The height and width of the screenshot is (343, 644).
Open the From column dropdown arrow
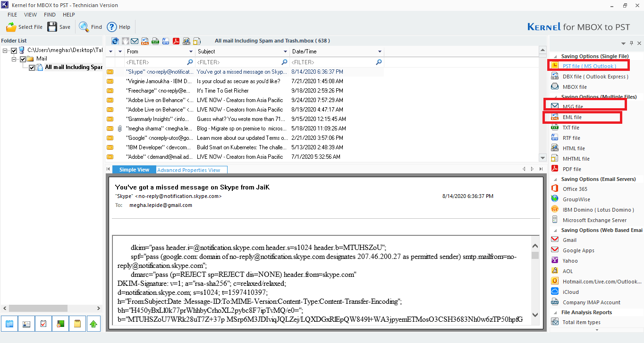click(x=191, y=51)
